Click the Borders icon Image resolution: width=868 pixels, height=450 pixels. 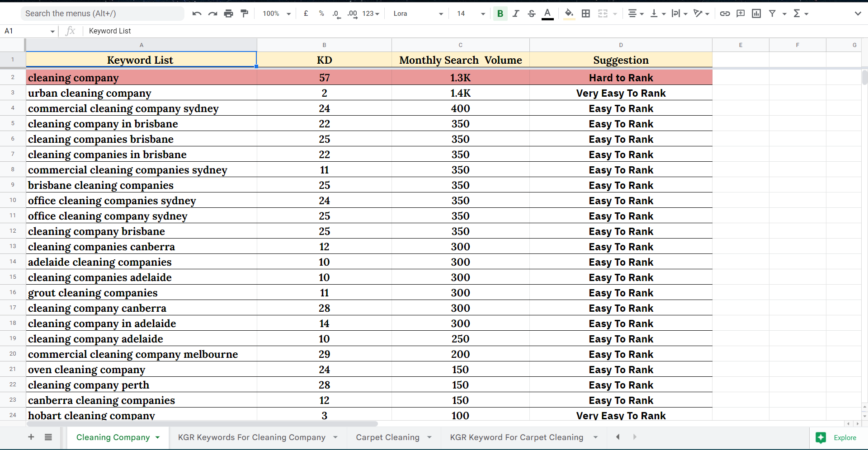pos(585,14)
